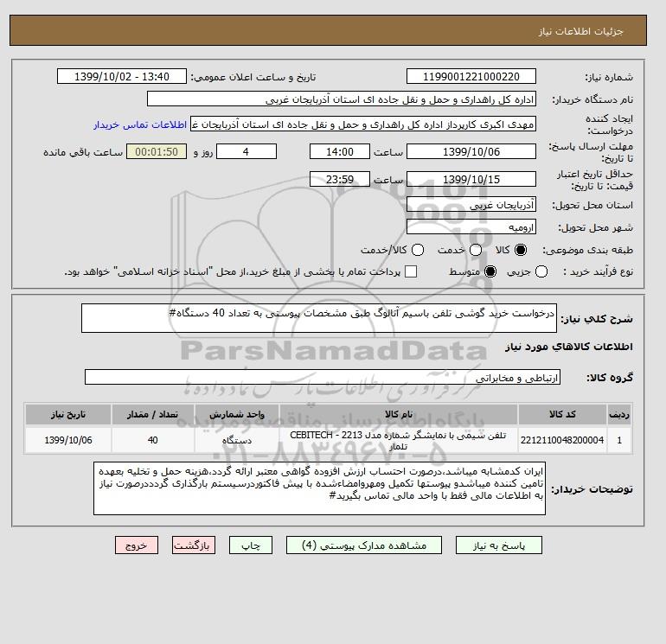The image size is (666, 644).
Task: Click the ردیف column header
Action: point(619,414)
